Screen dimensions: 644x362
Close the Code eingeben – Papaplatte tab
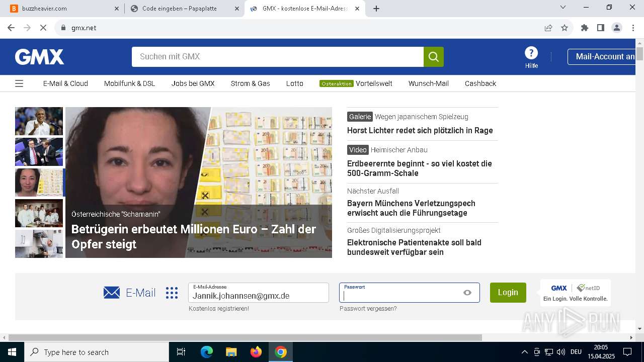[x=237, y=9]
